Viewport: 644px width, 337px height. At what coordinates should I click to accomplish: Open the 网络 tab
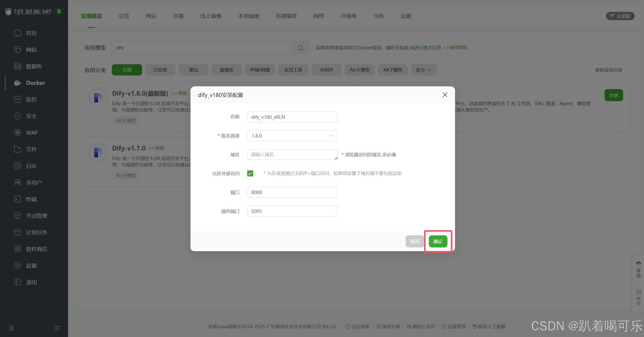click(319, 16)
